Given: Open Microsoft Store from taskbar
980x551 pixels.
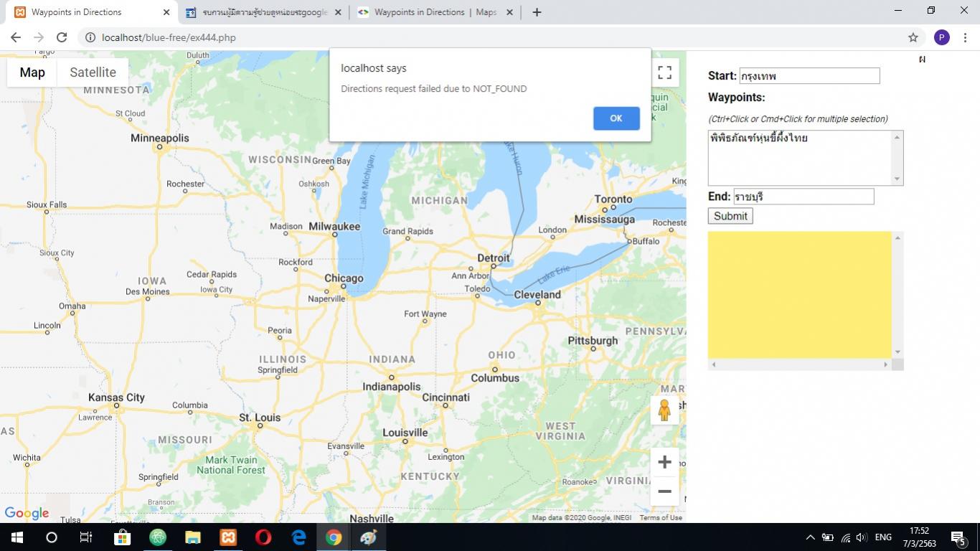Looking at the screenshot, I should coord(122,537).
